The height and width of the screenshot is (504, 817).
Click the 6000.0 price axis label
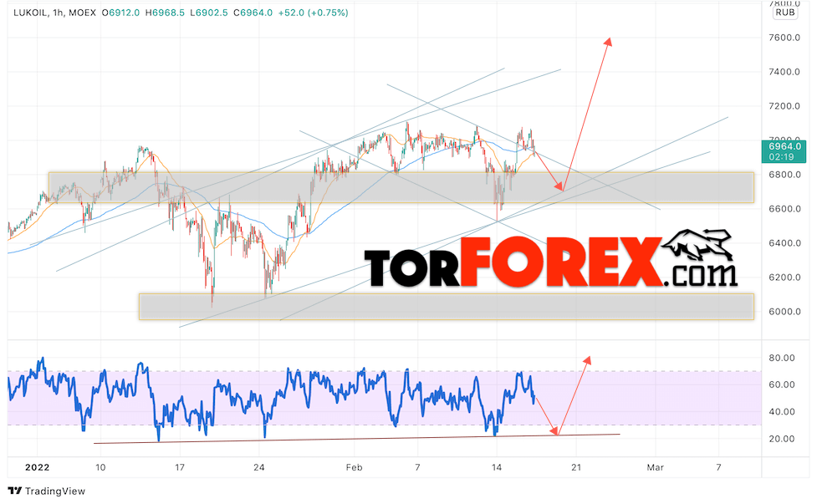coord(784,312)
